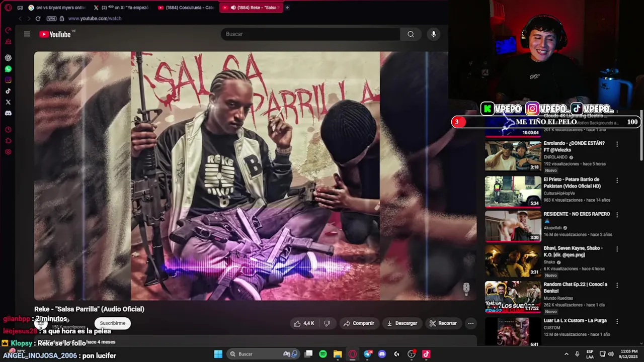This screenshot has height=362, width=644.
Task: Click the Compartir share button
Action: (x=359, y=323)
